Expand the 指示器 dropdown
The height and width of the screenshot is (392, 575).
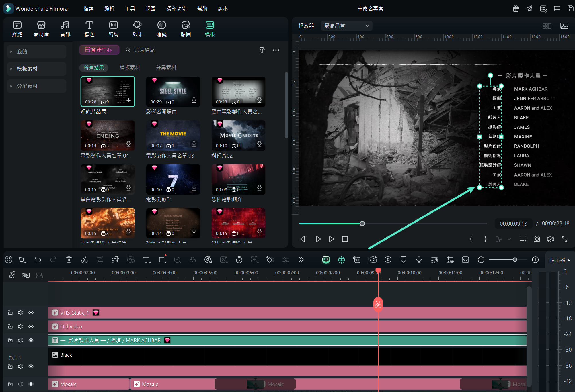(560, 260)
